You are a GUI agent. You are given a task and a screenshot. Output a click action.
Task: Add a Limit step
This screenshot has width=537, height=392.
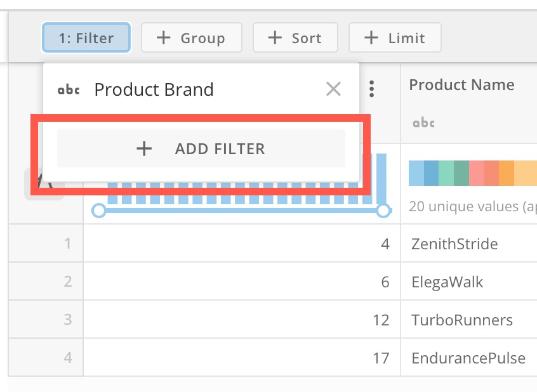[395, 38]
